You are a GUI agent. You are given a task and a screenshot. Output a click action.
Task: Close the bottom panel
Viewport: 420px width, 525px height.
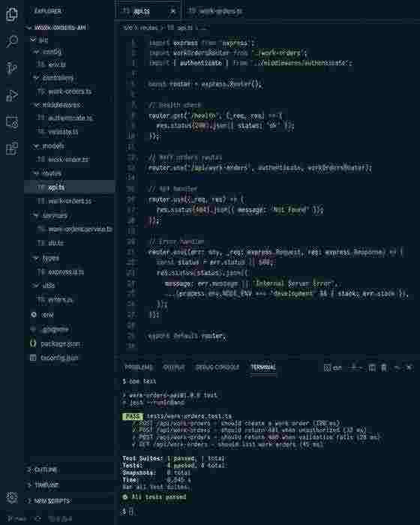(x=409, y=367)
